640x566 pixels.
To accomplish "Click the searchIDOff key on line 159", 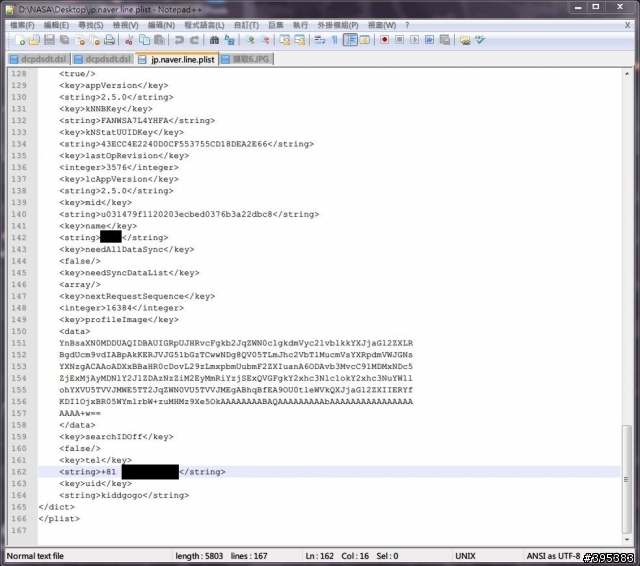I will click(113, 437).
